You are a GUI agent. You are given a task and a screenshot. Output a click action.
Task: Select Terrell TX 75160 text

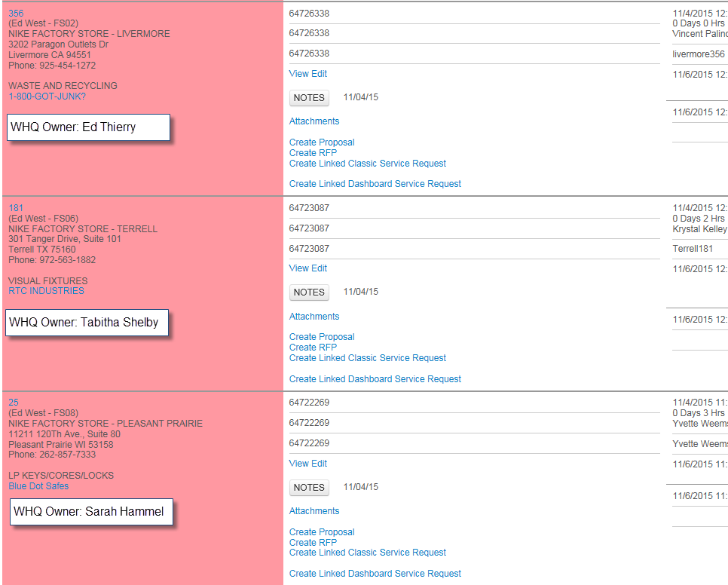click(41, 250)
